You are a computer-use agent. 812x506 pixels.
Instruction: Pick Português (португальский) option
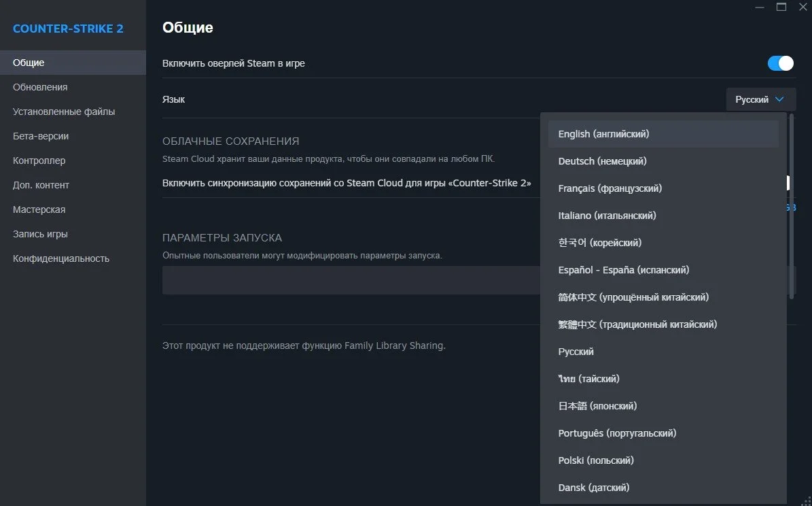(663, 433)
